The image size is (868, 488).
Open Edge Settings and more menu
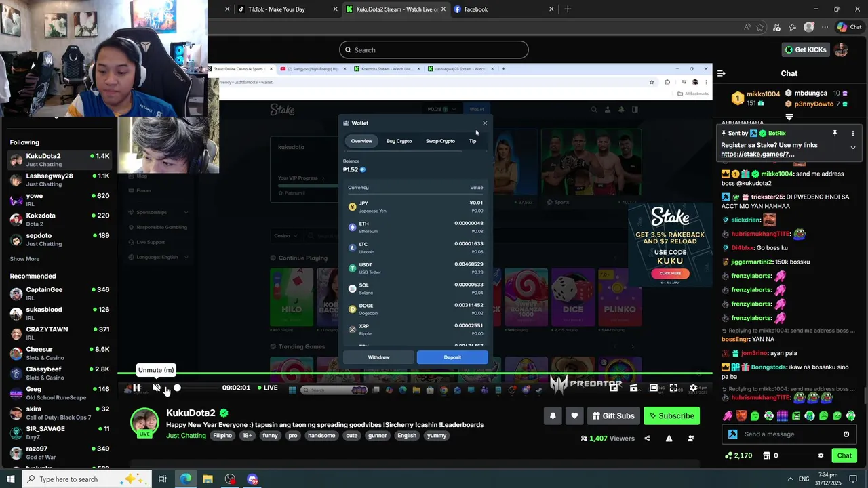825,27
